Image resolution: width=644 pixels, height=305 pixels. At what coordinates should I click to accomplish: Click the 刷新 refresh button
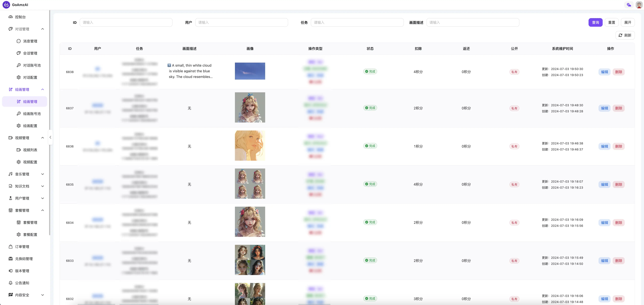(625, 36)
